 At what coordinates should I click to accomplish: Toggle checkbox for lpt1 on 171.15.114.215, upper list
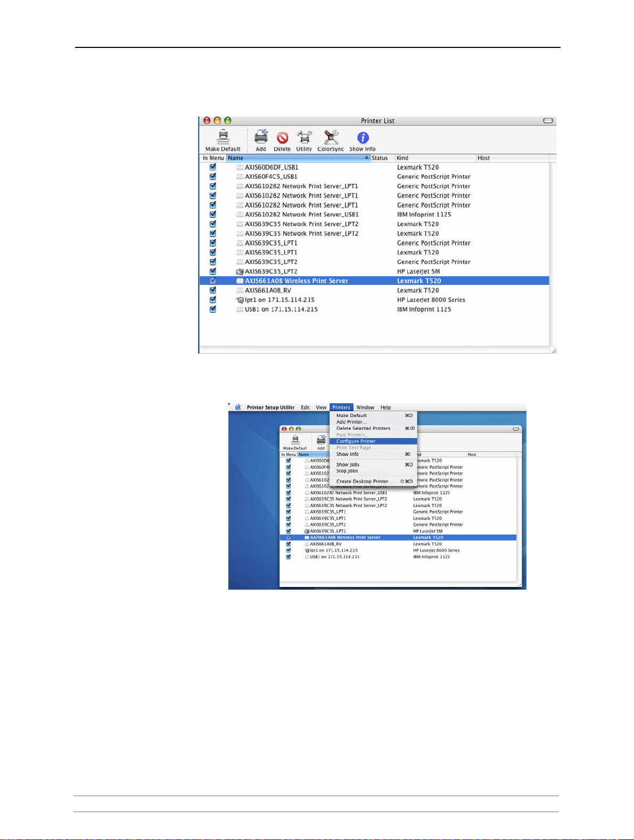(x=213, y=299)
